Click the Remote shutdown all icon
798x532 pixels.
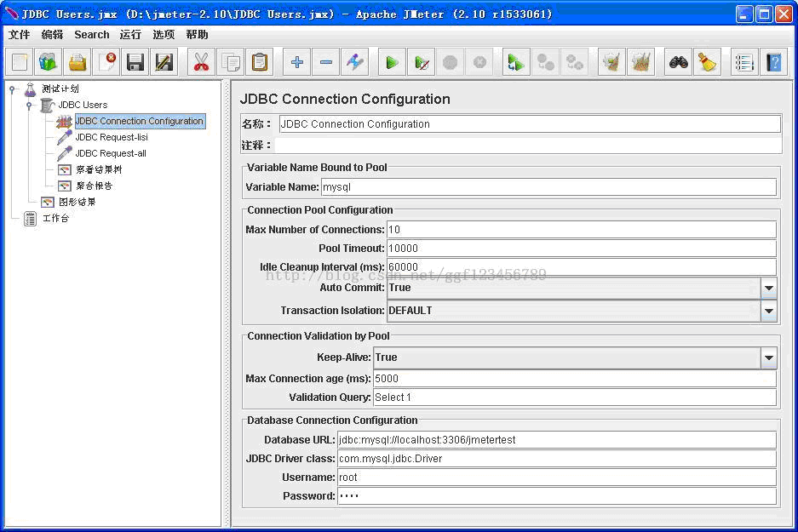click(575, 62)
